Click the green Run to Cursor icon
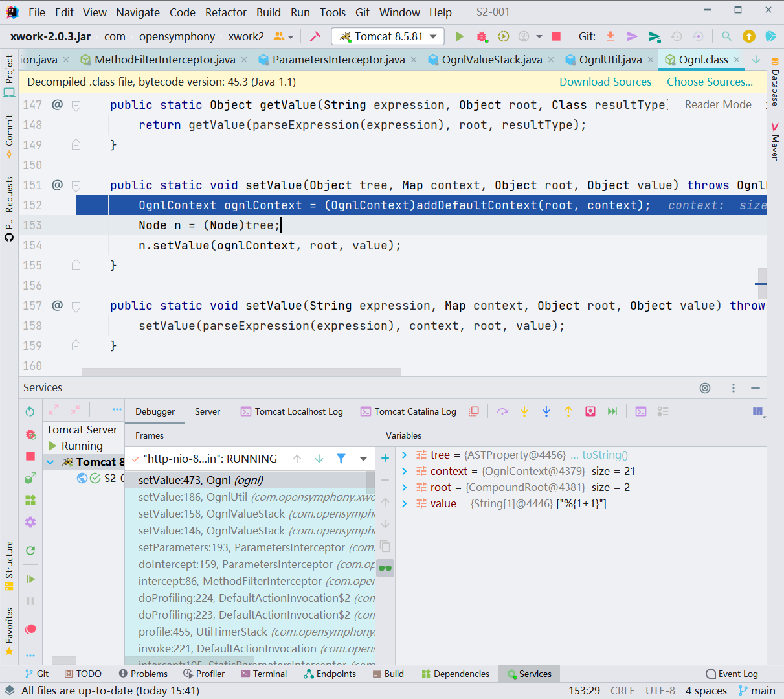The height and width of the screenshot is (699, 784). pyautogui.click(x=612, y=411)
